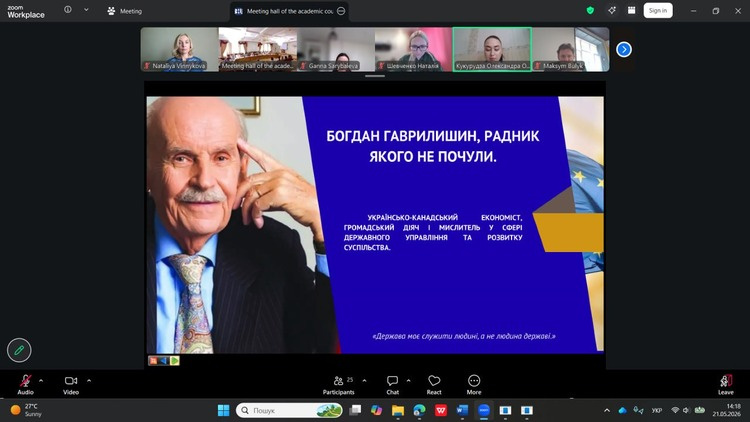The height and width of the screenshot is (422, 750).
Task: Click the meeting info circle icon
Action: click(68, 10)
